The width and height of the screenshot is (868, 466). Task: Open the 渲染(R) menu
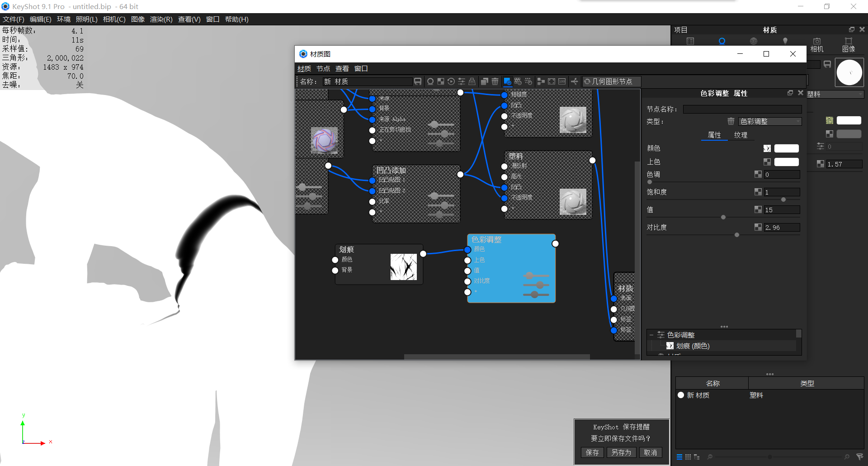pyautogui.click(x=161, y=19)
